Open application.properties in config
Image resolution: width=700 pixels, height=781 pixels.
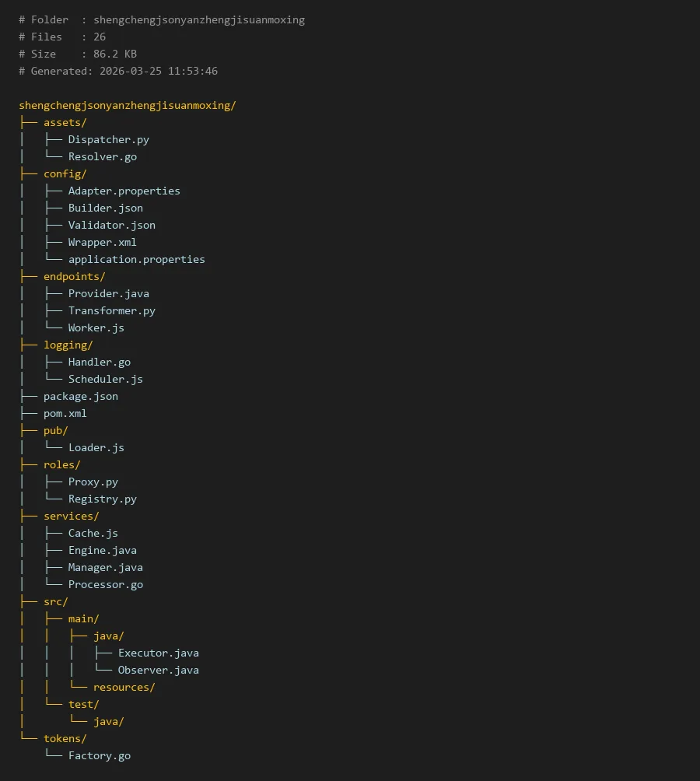click(x=136, y=260)
